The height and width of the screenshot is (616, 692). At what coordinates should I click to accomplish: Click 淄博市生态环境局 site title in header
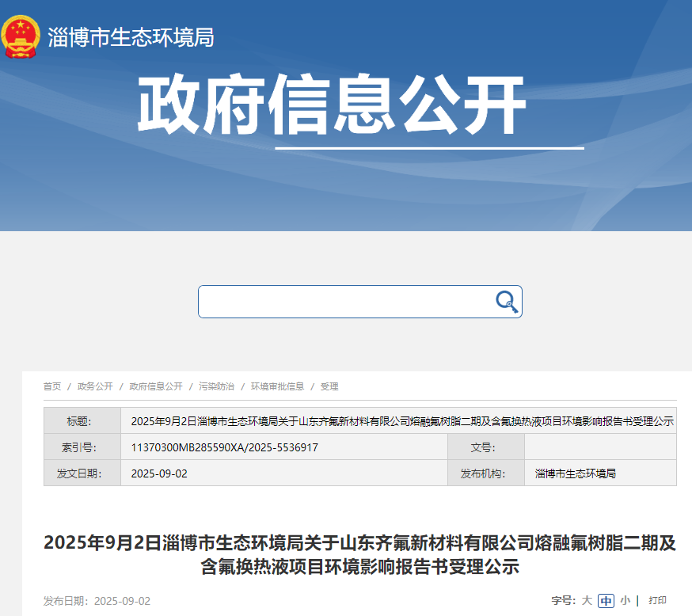(131, 37)
